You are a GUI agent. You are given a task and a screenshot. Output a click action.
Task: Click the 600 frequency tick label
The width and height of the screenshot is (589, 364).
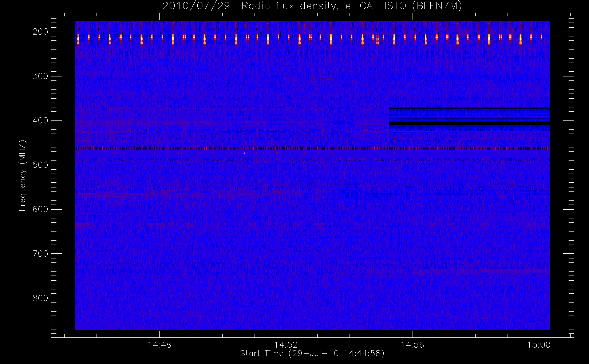pyautogui.click(x=40, y=209)
